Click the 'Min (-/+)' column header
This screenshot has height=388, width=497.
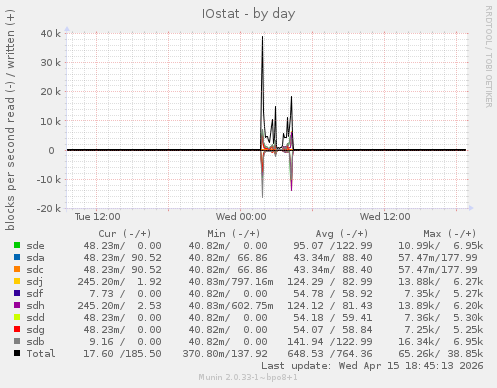(x=234, y=234)
